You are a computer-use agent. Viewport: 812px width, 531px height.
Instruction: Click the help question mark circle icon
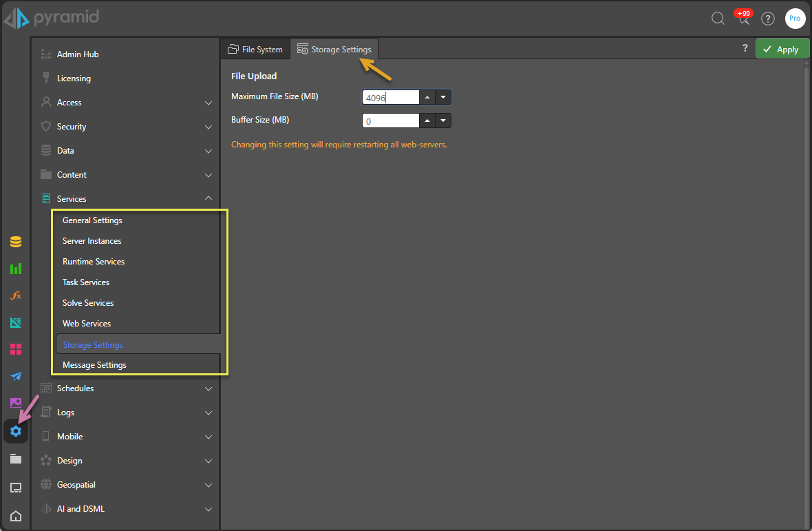pyautogui.click(x=768, y=19)
